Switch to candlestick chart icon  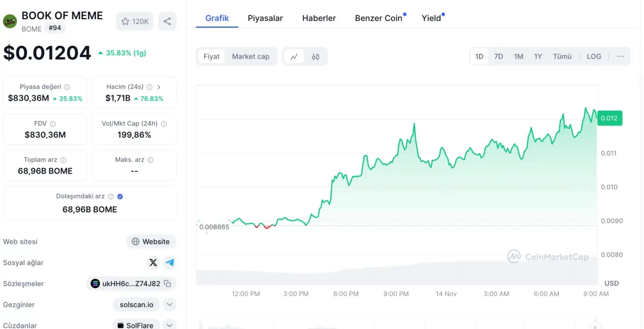(x=316, y=57)
